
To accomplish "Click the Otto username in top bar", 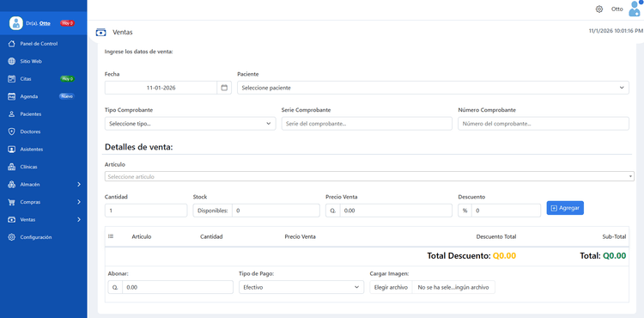I will tap(617, 9).
